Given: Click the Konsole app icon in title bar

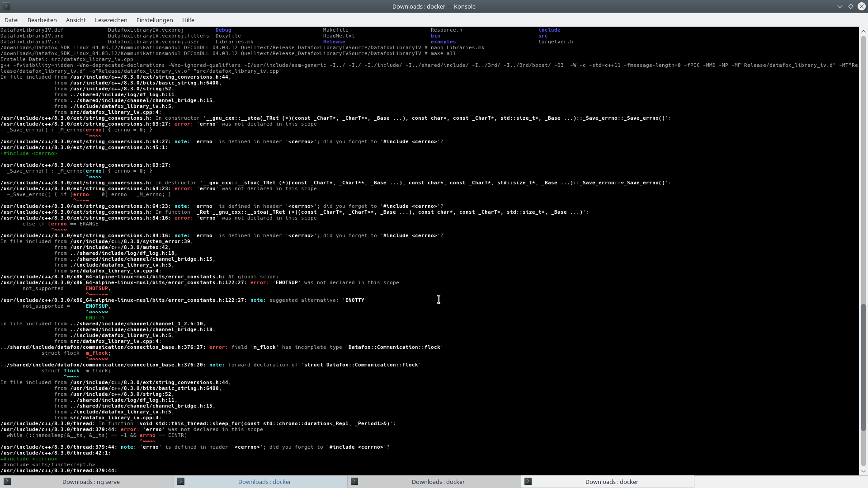Looking at the screenshot, I should click(6, 6).
